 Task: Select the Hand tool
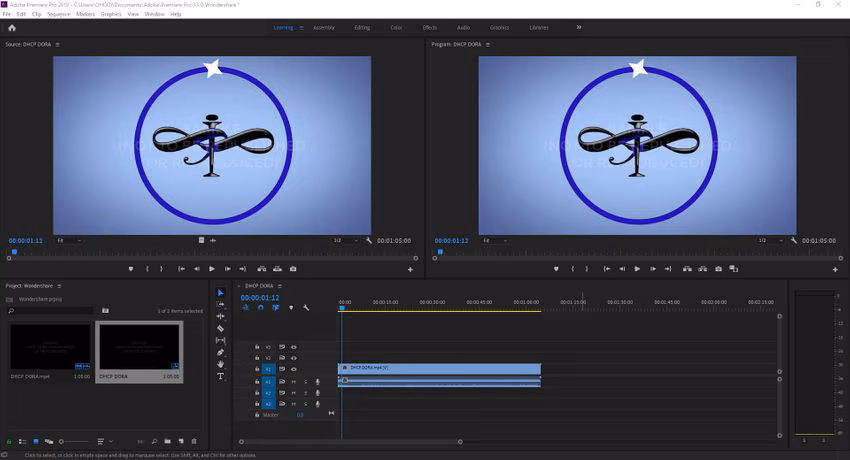tap(221, 364)
